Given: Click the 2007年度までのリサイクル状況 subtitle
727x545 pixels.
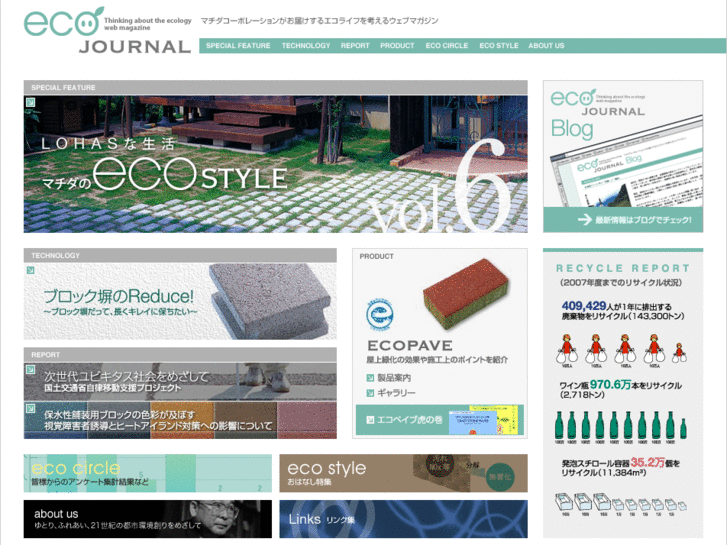Looking at the screenshot, I should coord(620,282).
